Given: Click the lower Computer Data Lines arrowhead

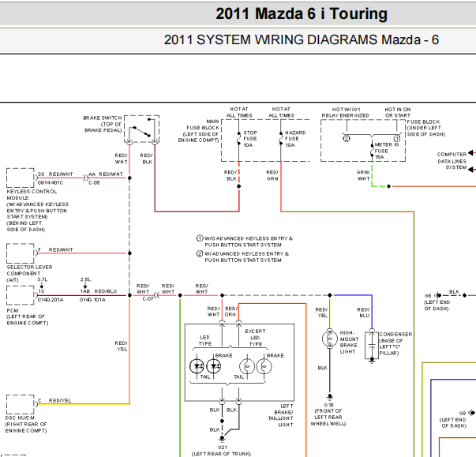Looking at the screenshot, I should pos(471,170).
